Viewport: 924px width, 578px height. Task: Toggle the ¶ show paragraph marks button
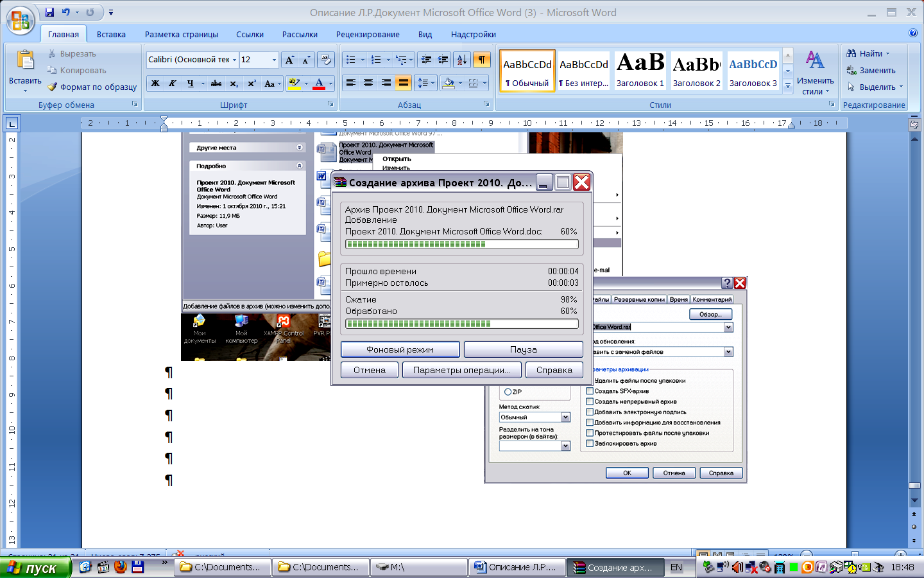pos(481,60)
